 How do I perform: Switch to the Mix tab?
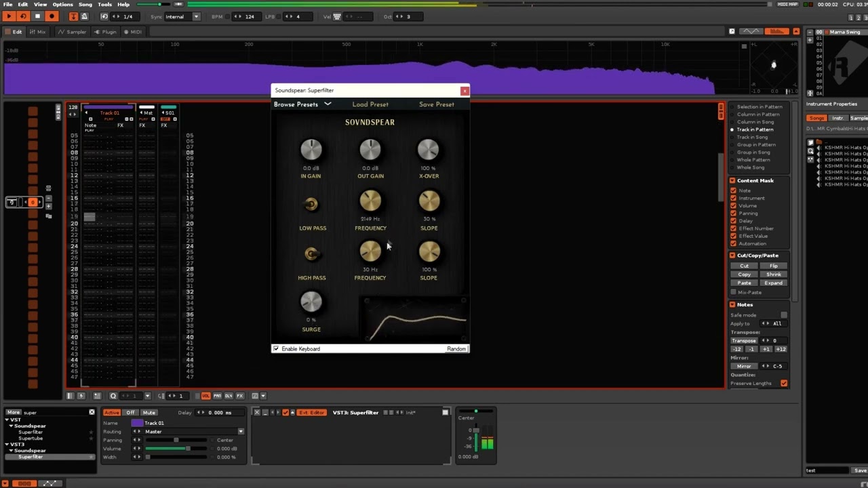(x=38, y=32)
